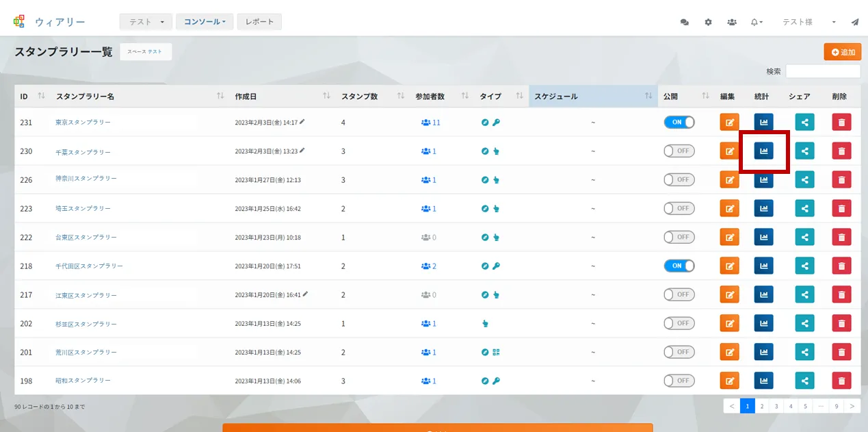The height and width of the screenshot is (432, 868).
Task: Click pencil icon beside 江東区スタンプラリー date
Action: coord(305,294)
